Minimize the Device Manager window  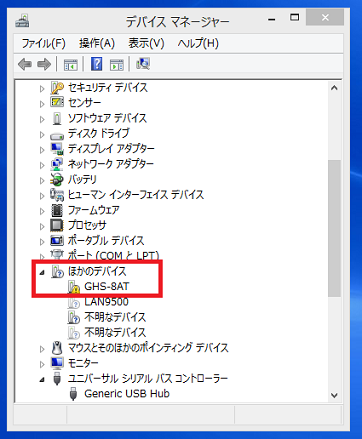tap(272, 19)
